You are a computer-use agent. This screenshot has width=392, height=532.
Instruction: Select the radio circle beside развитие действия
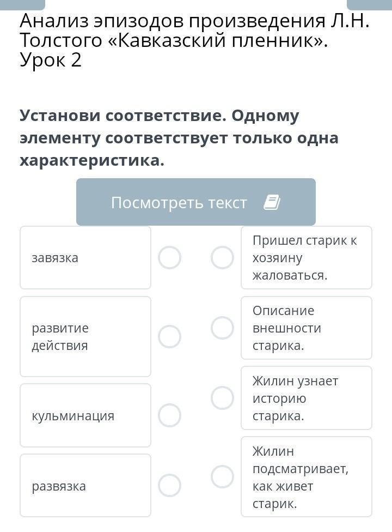point(169,336)
